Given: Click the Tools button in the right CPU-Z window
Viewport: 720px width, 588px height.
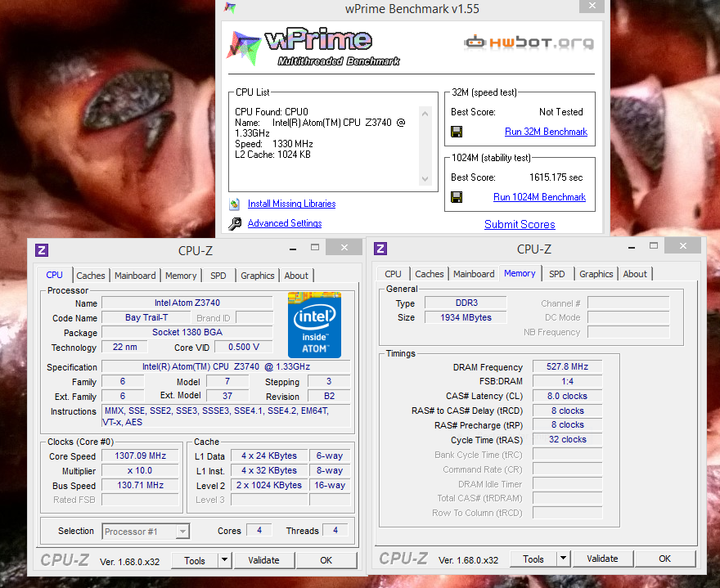Looking at the screenshot, I should (533, 559).
